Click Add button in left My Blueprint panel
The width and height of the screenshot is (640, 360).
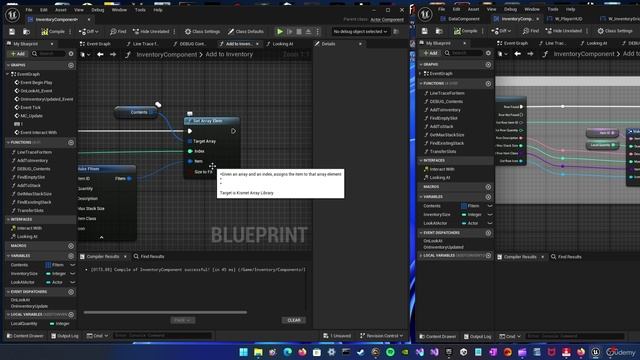(18, 53)
